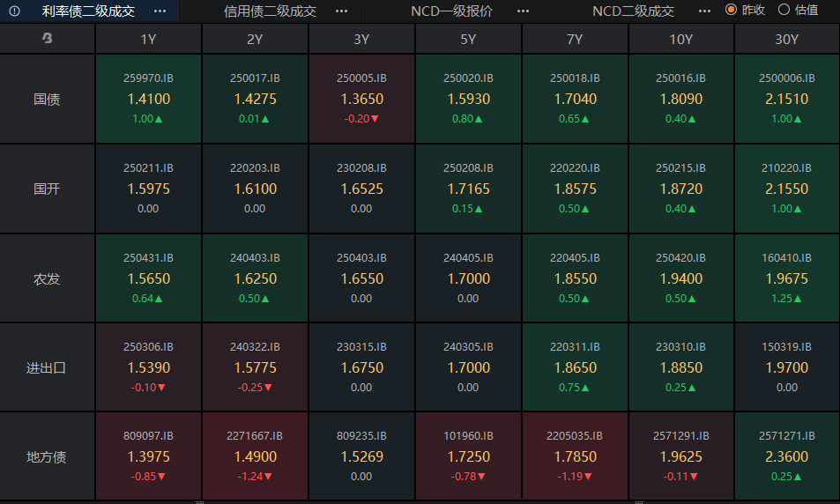This screenshot has width=840, height=504.
Task: Switch to the 信用债二级成交 tab
Action: coord(270,11)
